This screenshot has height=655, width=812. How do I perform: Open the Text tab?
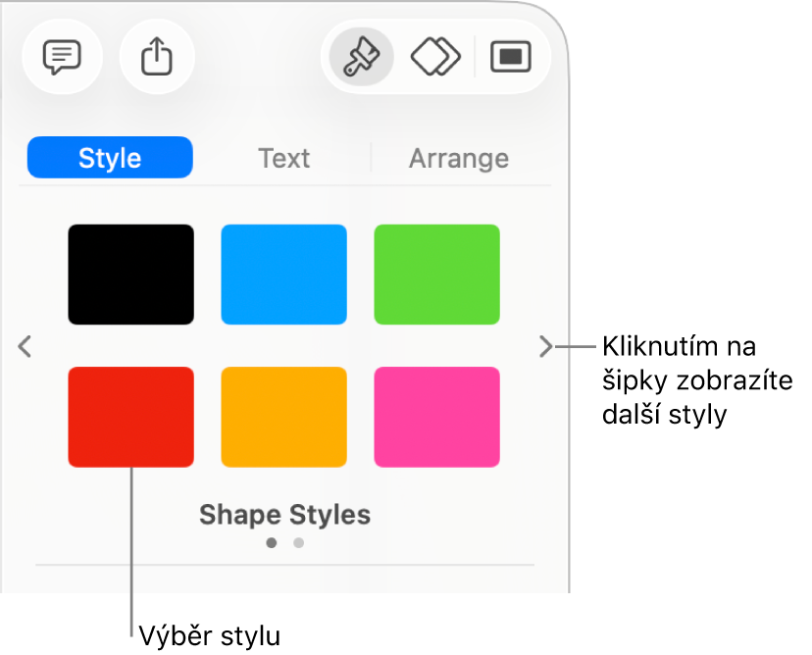(x=283, y=157)
